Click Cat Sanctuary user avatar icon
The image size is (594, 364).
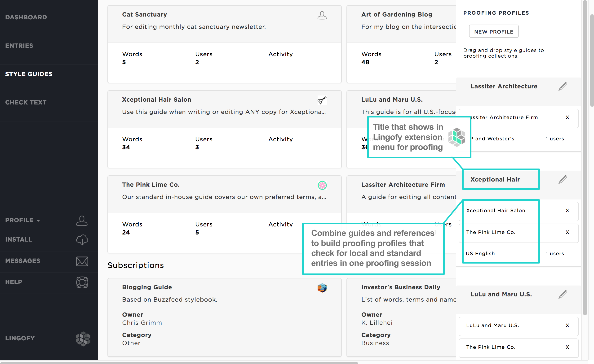pyautogui.click(x=322, y=15)
